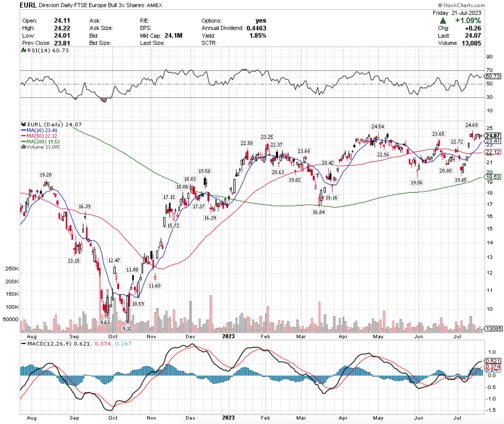Viewport: 504px width, 424px height.
Task: Click the 9.63 low price label
Action: coord(105,323)
